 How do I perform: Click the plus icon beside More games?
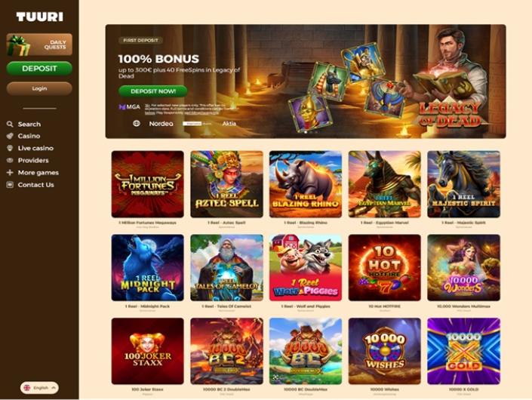10,172
